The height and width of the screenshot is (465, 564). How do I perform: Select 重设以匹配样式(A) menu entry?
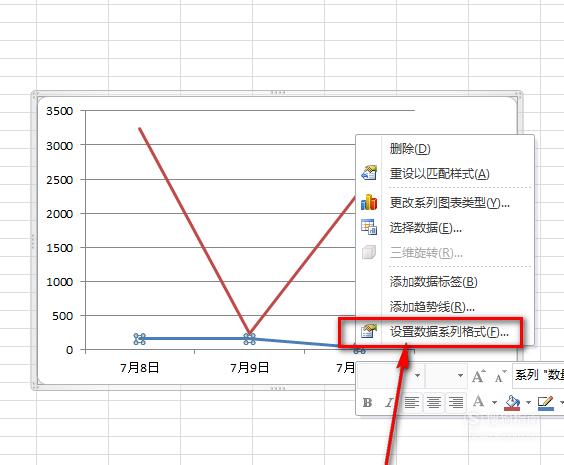pyautogui.click(x=445, y=174)
